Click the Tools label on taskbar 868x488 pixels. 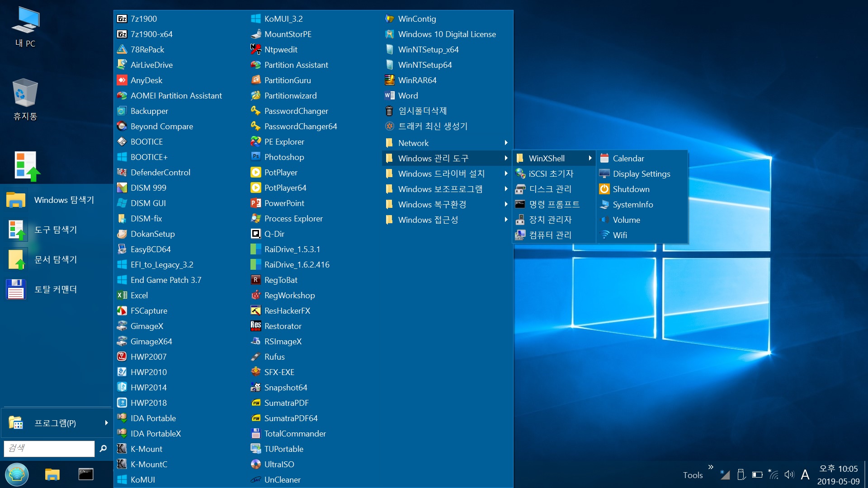click(x=693, y=475)
